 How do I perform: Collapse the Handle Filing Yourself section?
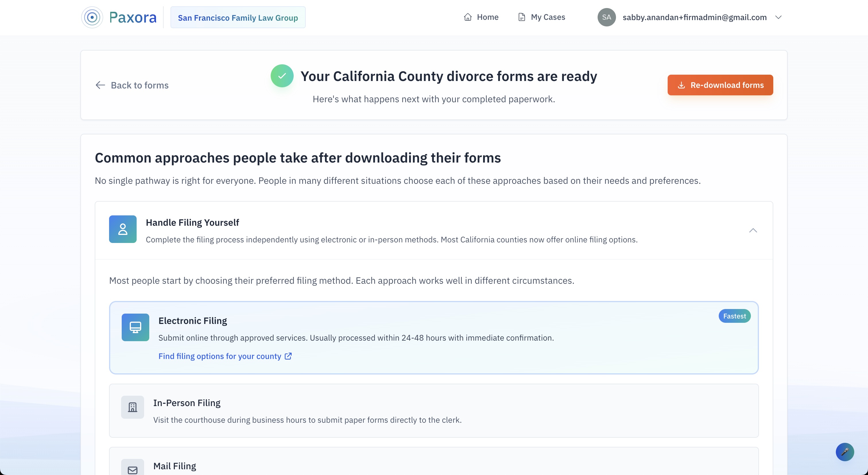pyautogui.click(x=753, y=230)
